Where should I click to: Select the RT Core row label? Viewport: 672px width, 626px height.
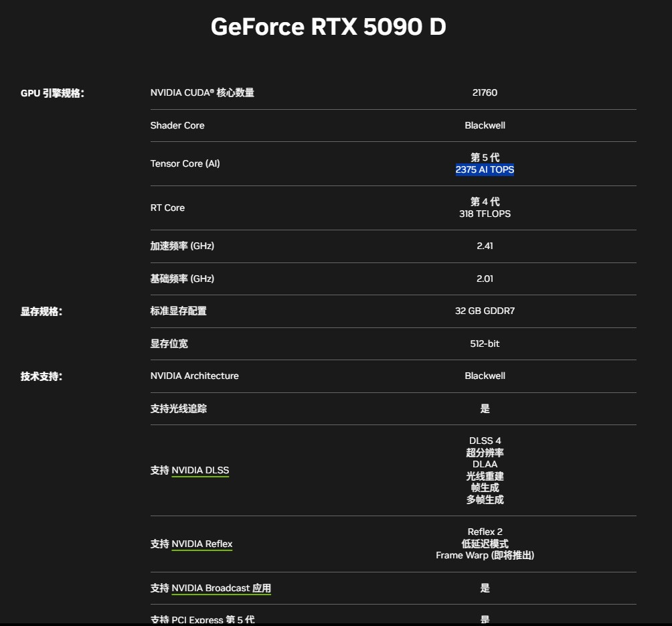pyautogui.click(x=167, y=208)
